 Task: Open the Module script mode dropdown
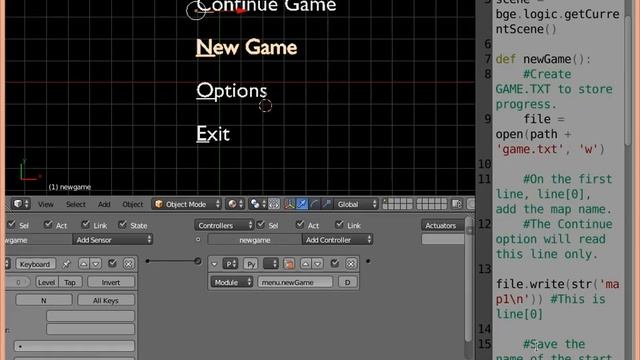232,282
